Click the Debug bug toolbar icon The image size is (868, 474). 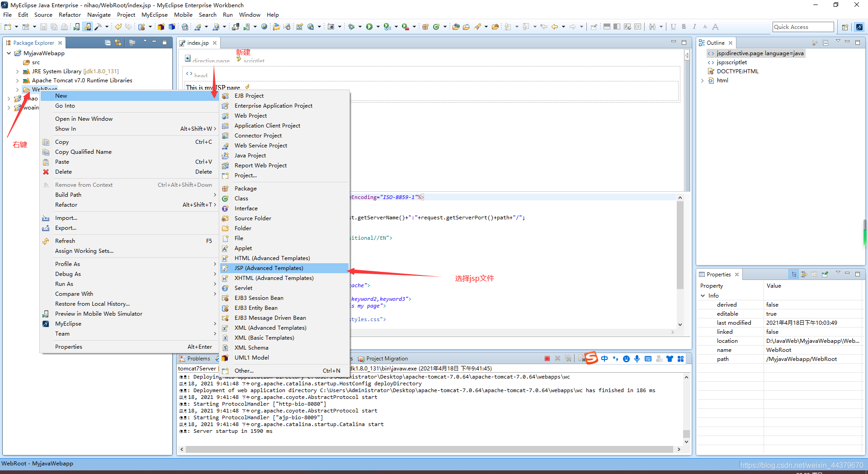pos(351,27)
